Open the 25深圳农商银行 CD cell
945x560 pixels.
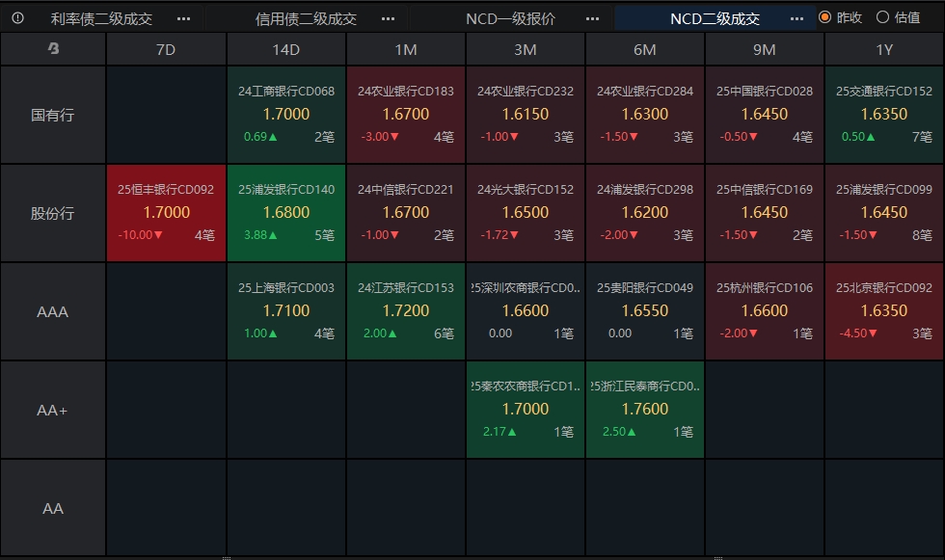coord(525,311)
